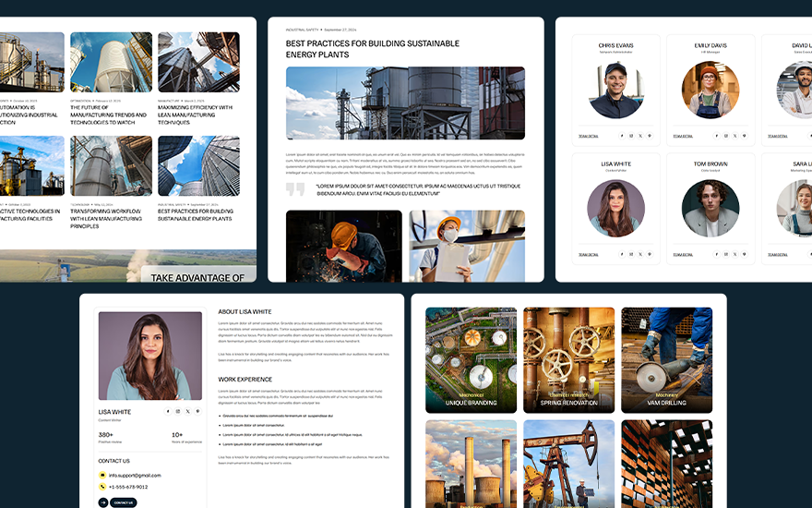Open Lisa White's X icon in team card
This screenshot has width=812, height=508.
coord(640,255)
